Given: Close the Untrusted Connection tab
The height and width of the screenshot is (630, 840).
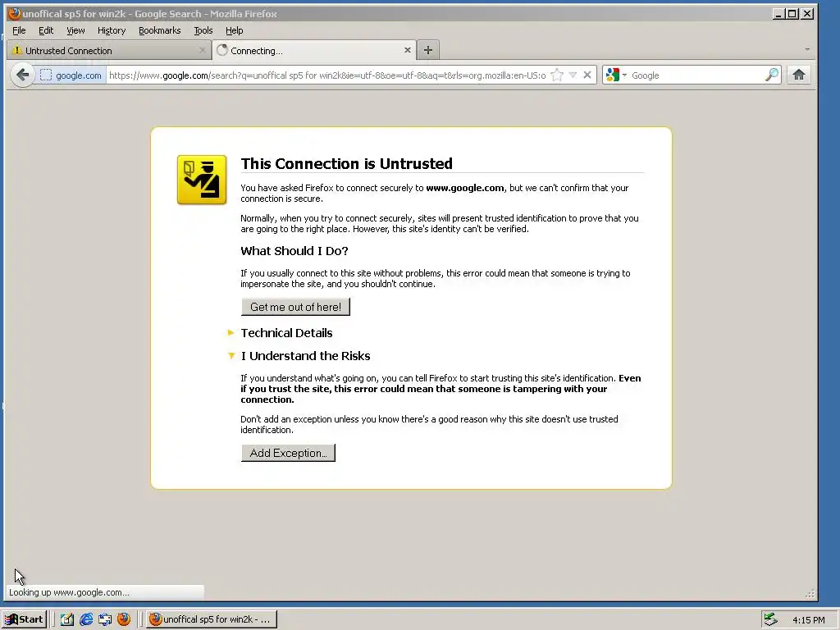Looking at the screenshot, I should [202, 50].
